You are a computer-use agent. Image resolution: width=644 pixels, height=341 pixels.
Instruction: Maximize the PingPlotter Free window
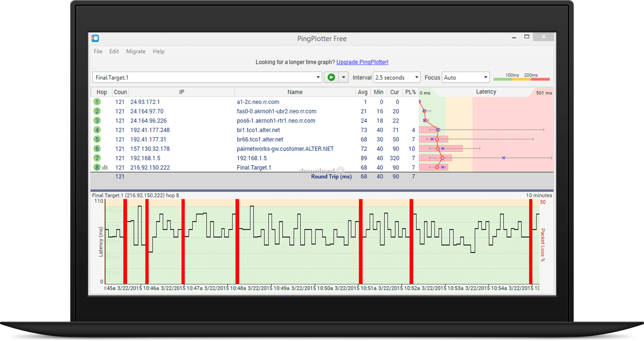click(x=527, y=37)
